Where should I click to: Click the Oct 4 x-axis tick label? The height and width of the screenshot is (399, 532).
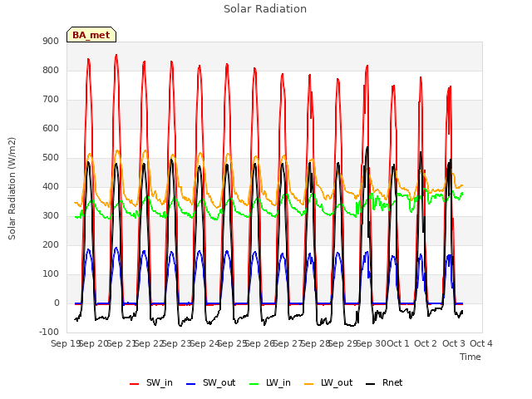481,343
